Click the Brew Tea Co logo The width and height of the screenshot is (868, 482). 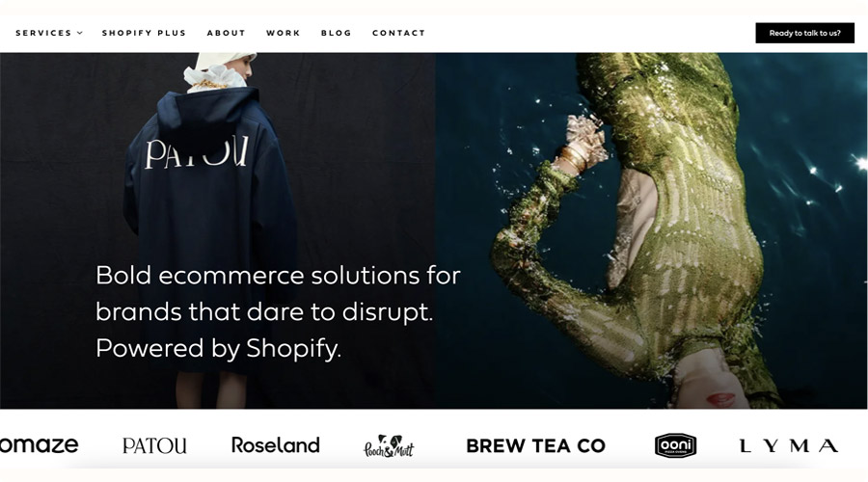pos(536,445)
